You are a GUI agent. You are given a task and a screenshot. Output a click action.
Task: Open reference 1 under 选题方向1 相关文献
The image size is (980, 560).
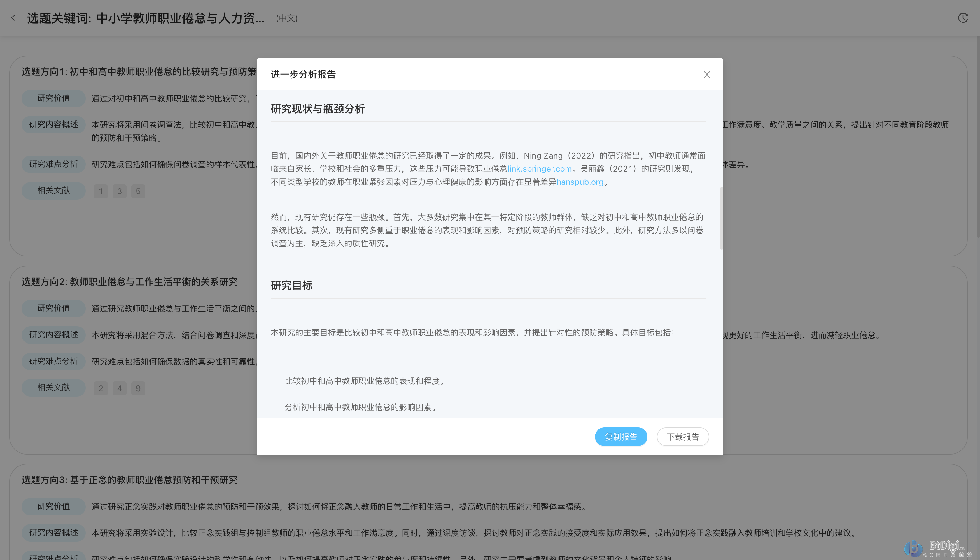coord(100,191)
